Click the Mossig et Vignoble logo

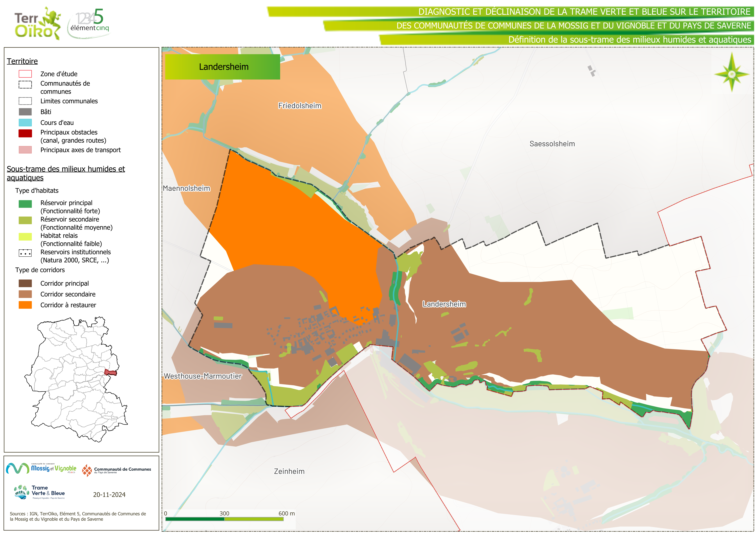tap(41, 468)
